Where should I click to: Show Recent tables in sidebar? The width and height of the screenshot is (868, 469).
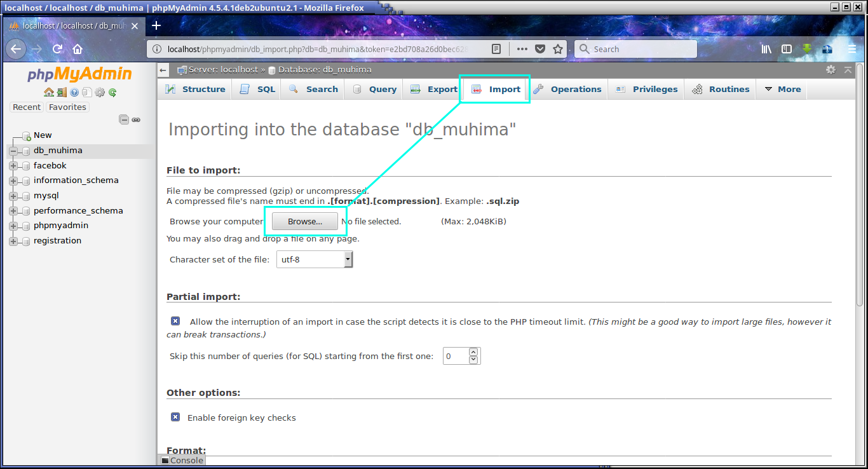tap(27, 107)
